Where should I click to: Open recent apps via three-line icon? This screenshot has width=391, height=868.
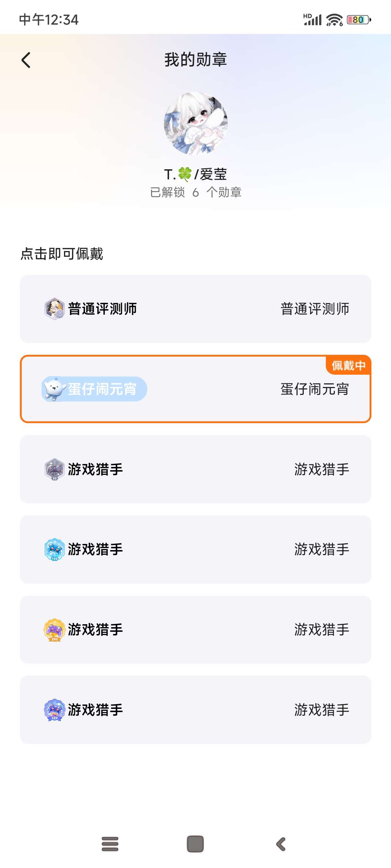point(110,844)
